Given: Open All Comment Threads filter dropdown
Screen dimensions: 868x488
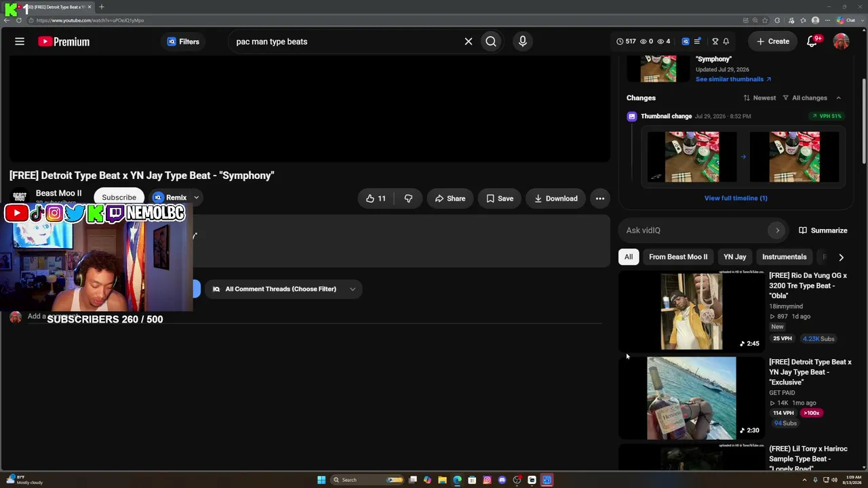Looking at the screenshot, I should 283,289.
